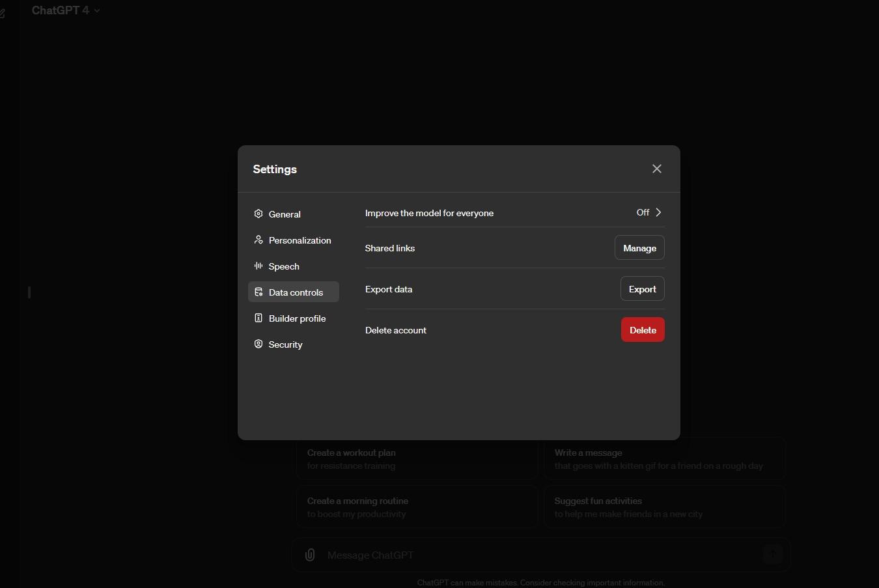
Task: Select Create a workout plan suggestion
Action: (x=417, y=458)
